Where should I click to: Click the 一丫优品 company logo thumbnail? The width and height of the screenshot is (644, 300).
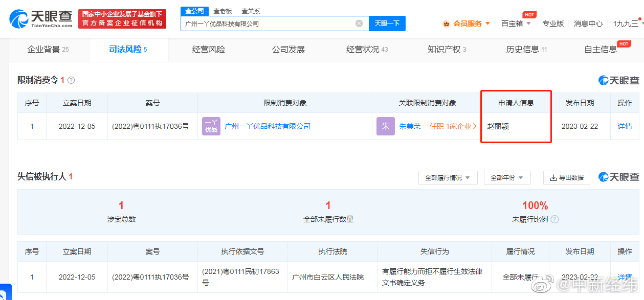pos(211,126)
